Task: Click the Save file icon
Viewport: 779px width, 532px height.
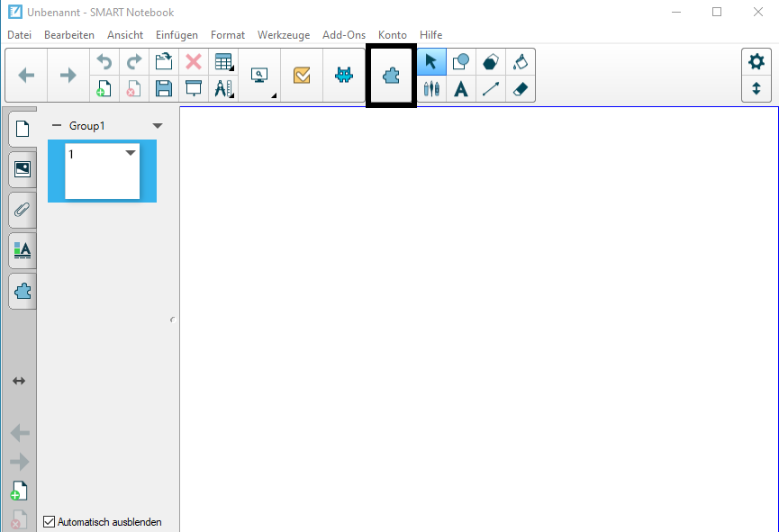Action: tap(164, 88)
